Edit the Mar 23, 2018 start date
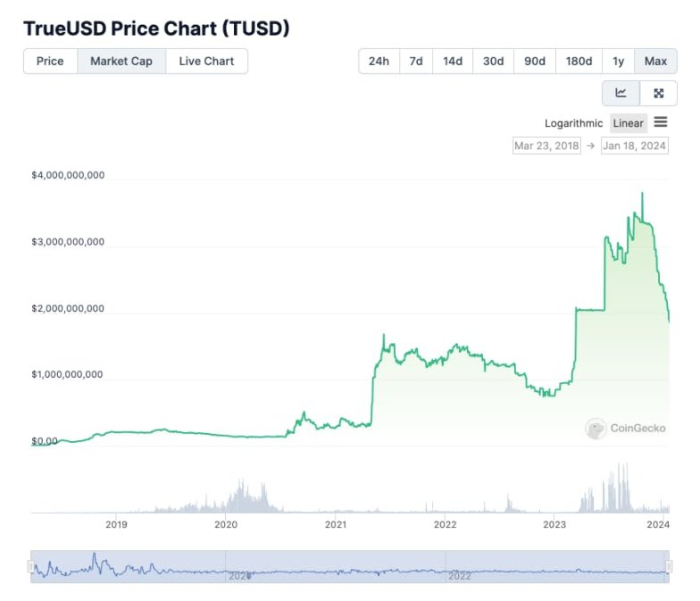Image resolution: width=700 pixels, height=601 pixels. click(546, 146)
